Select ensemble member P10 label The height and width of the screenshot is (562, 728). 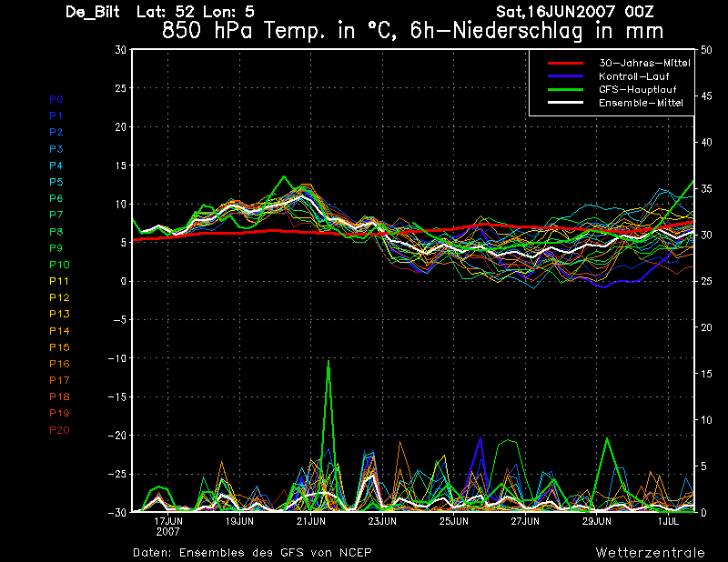(59, 265)
